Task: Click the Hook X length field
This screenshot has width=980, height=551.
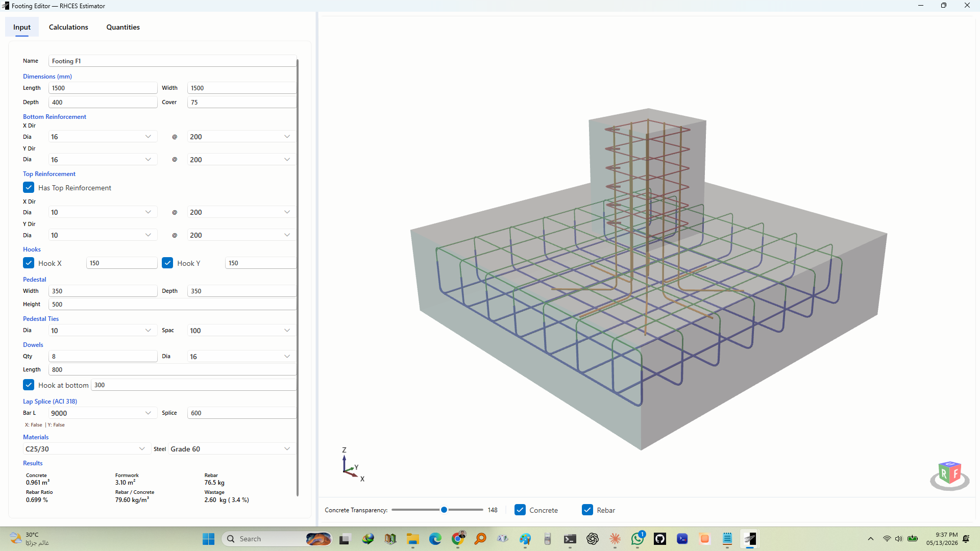Action: click(121, 263)
